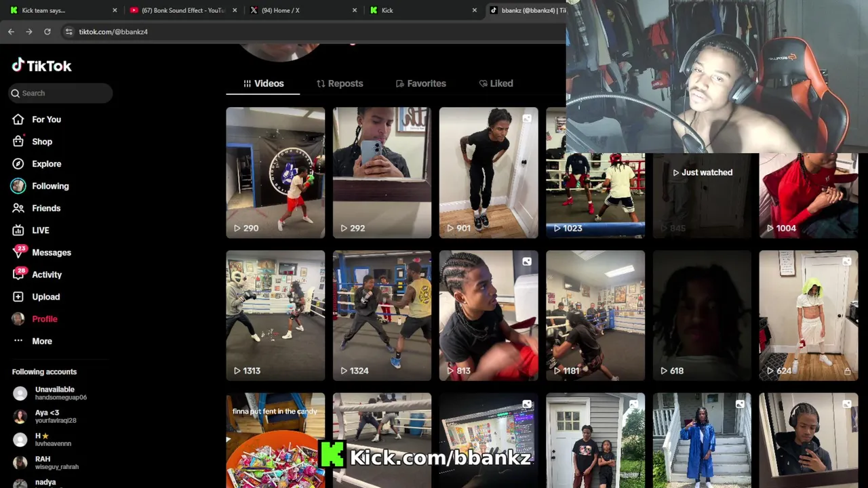Close the Home / X tab

[x=355, y=10]
